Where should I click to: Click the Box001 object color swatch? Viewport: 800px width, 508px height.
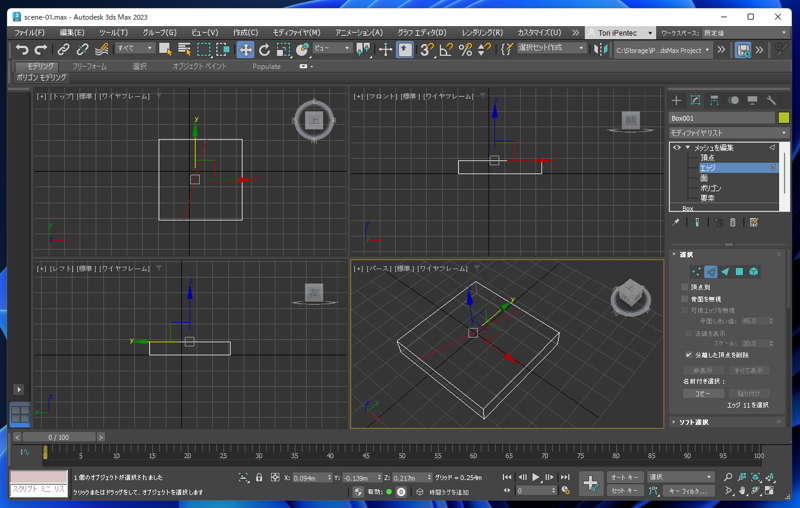tap(784, 118)
